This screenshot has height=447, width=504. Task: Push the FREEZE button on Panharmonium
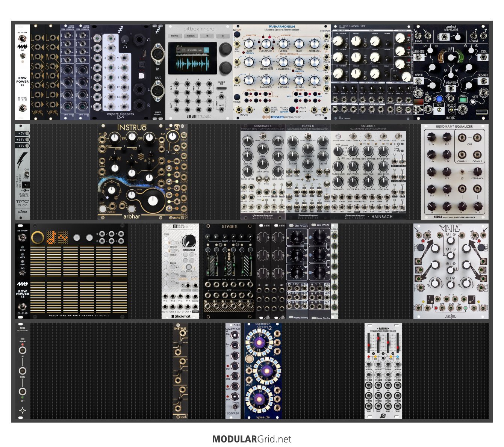237,97
